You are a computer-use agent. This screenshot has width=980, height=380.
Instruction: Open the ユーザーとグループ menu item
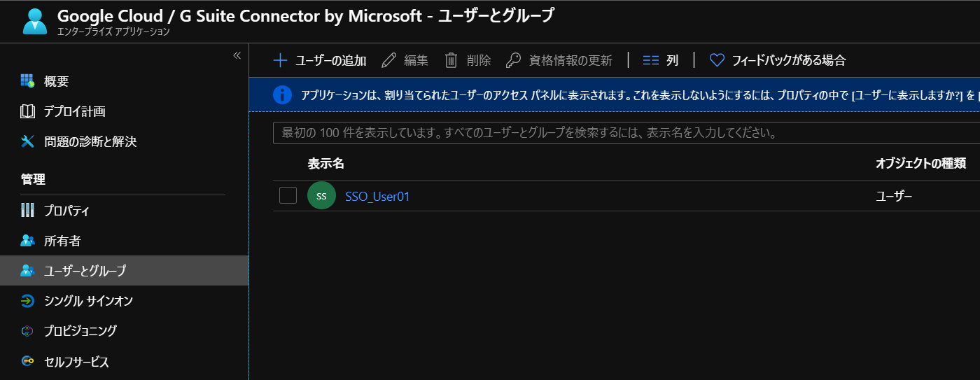[85, 271]
